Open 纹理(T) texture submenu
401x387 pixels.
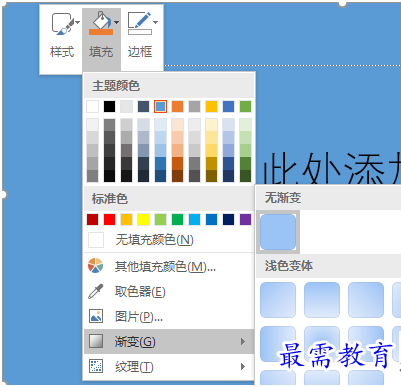click(169, 367)
